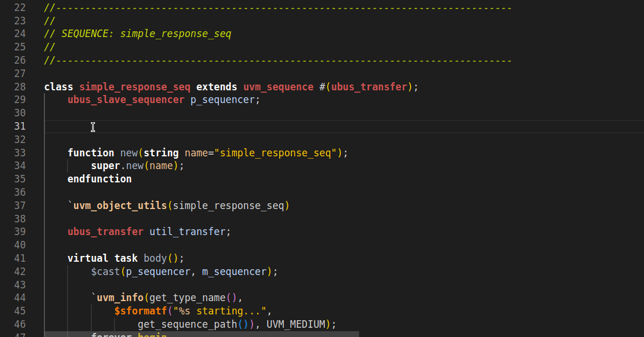Image resolution: width=644 pixels, height=337 pixels.
Task: Select the uvm_info macro on line 44
Action: [120, 297]
